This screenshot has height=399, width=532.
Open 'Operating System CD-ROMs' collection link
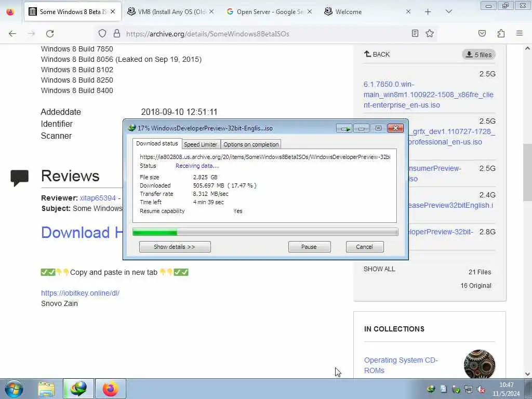pyautogui.click(x=401, y=365)
